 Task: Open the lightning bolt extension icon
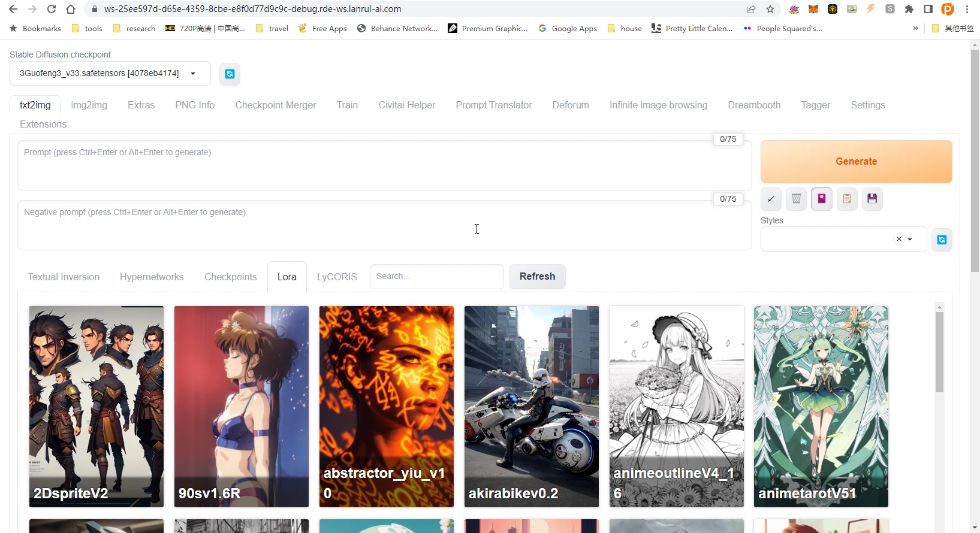(x=871, y=9)
